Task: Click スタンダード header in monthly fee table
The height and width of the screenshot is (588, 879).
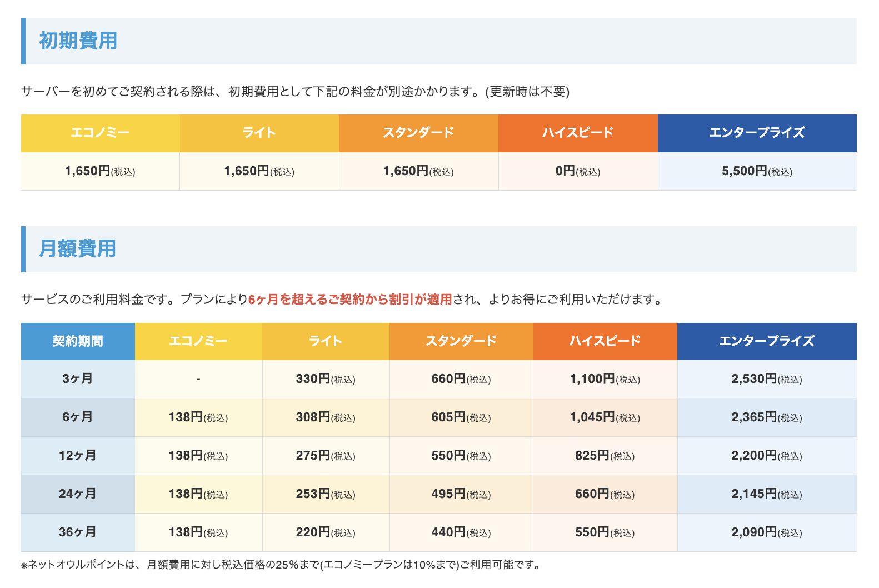Action: coord(461,341)
